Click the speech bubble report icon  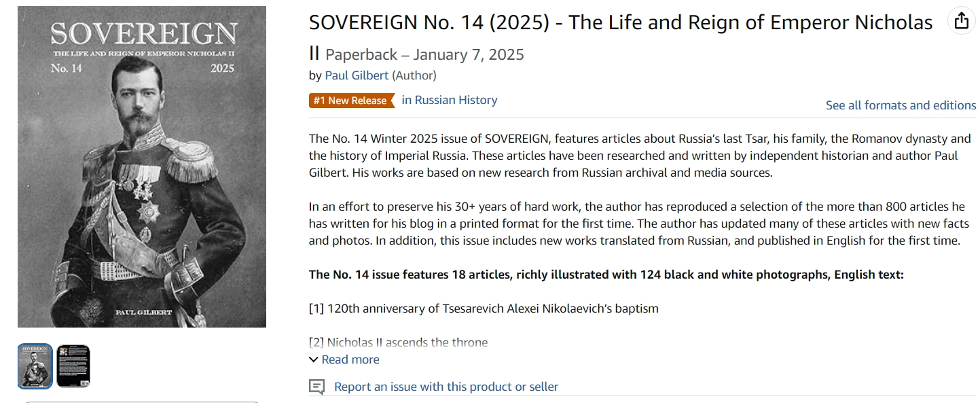point(316,387)
